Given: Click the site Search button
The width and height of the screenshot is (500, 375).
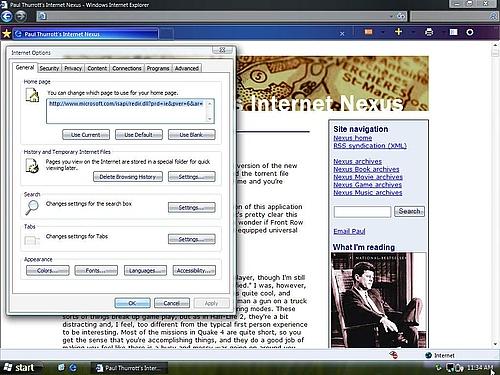Looking at the screenshot, I should (409, 211).
